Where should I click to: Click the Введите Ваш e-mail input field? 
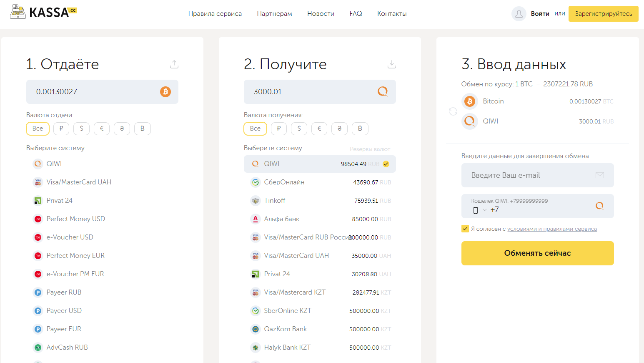[529, 175]
